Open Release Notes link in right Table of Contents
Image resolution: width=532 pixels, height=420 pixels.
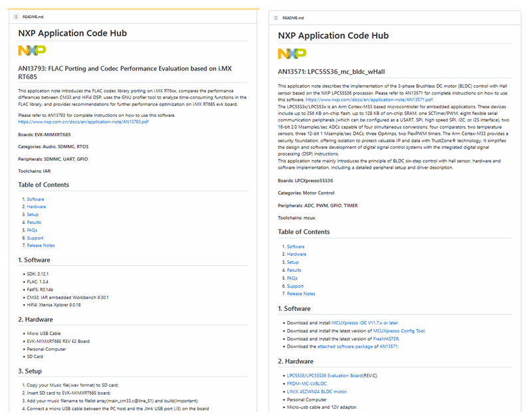click(301, 294)
